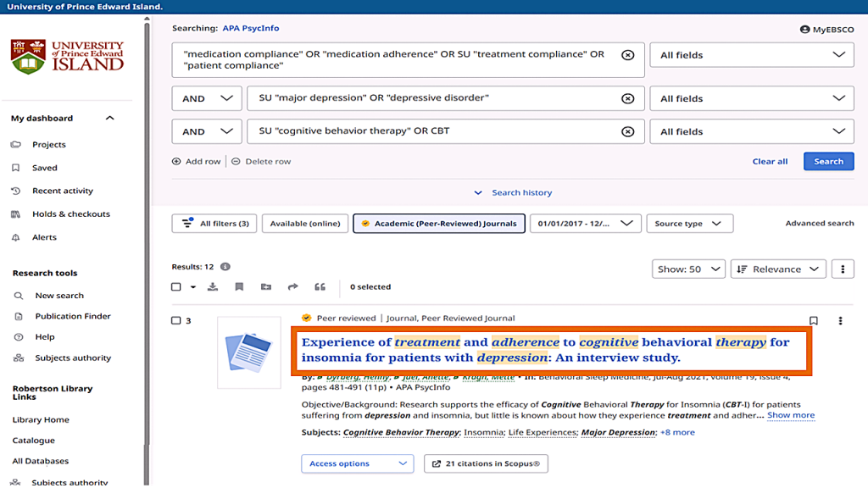Click the share arrow icon in toolbar
868x488 pixels.
(x=293, y=287)
